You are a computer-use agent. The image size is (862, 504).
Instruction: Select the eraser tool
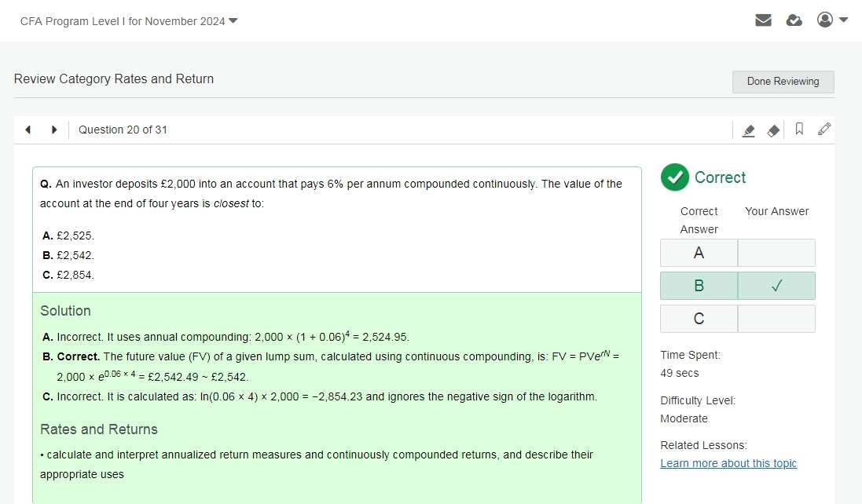(x=774, y=130)
